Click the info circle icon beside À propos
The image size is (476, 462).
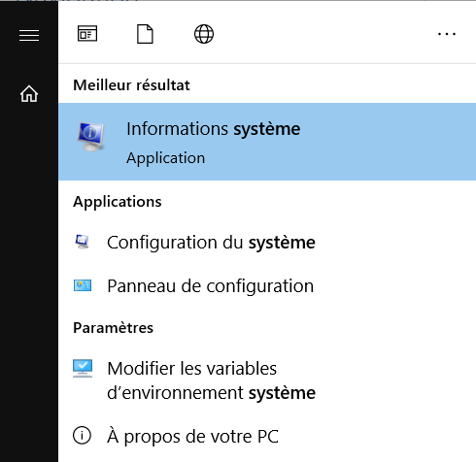pos(82,436)
